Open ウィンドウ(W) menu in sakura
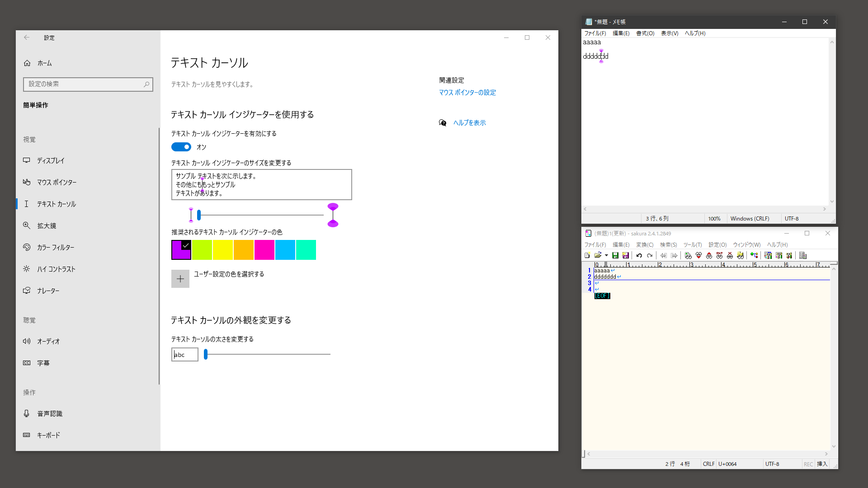 coord(747,245)
